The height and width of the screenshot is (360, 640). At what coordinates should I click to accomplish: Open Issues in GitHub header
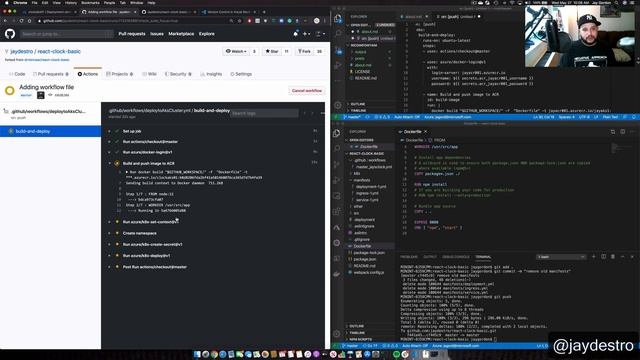pos(157,34)
